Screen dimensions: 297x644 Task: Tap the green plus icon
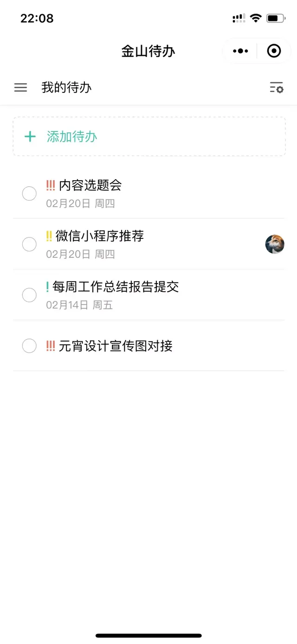(x=30, y=137)
